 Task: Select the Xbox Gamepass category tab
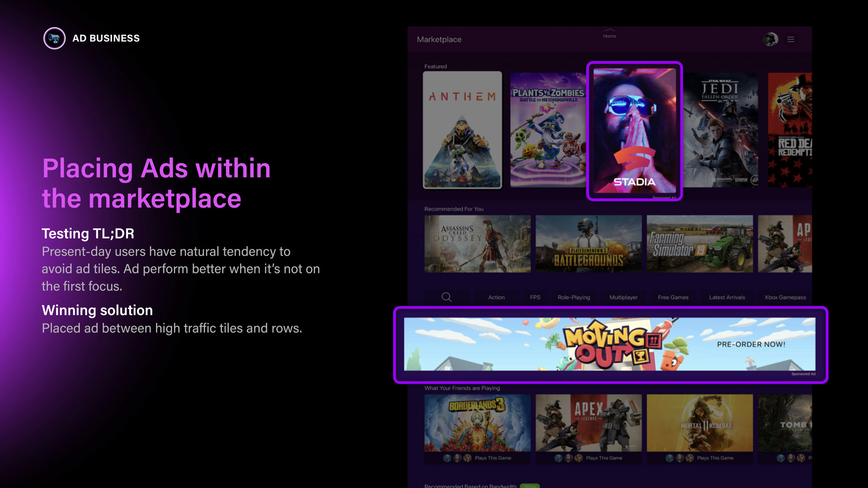[x=785, y=297]
